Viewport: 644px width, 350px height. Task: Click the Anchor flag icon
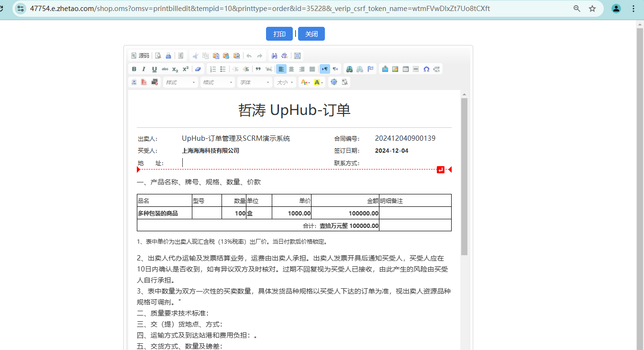point(370,69)
